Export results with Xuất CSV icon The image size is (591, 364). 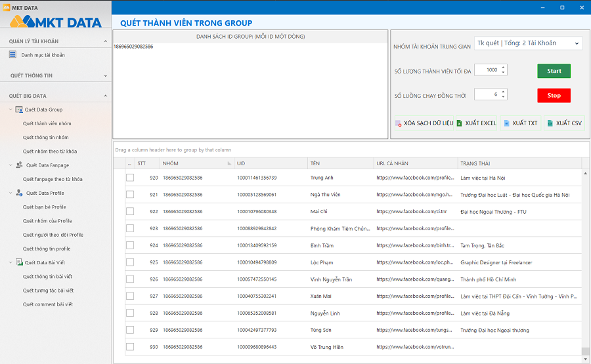click(550, 123)
